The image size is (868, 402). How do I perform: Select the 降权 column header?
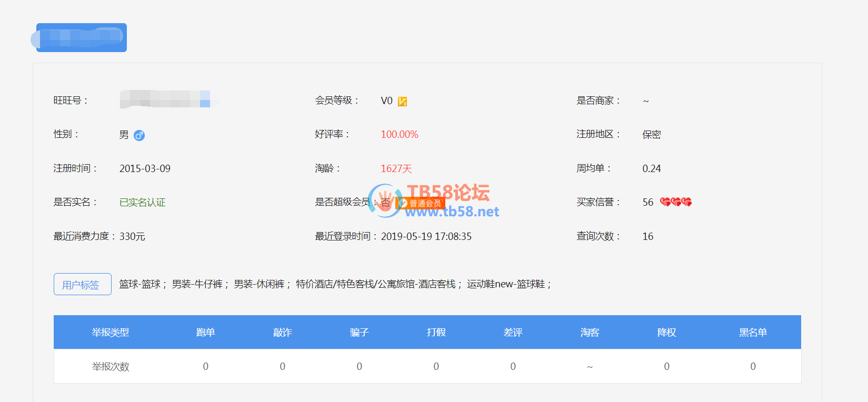[x=666, y=333]
